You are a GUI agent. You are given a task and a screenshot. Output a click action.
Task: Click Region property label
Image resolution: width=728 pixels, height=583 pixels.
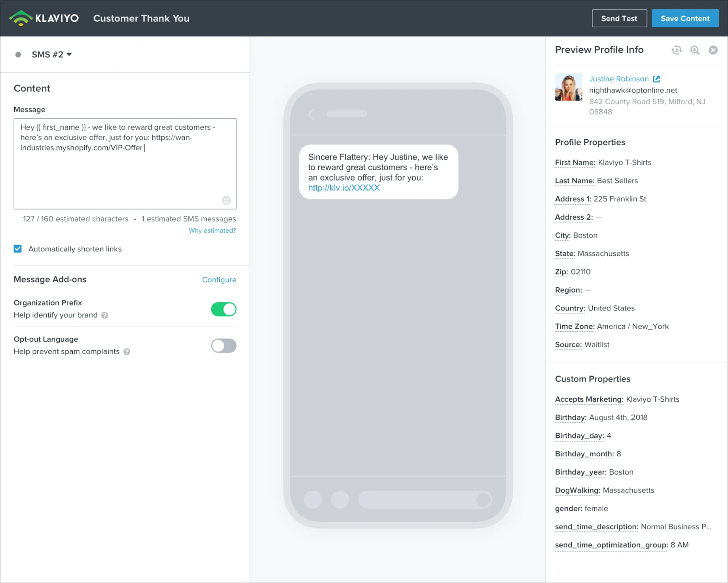click(x=569, y=290)
